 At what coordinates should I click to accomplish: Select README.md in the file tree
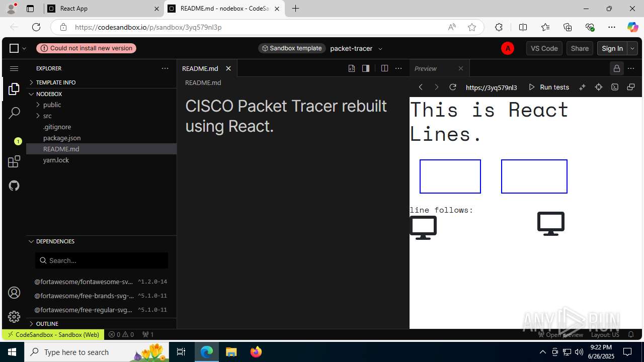(101, 149)
